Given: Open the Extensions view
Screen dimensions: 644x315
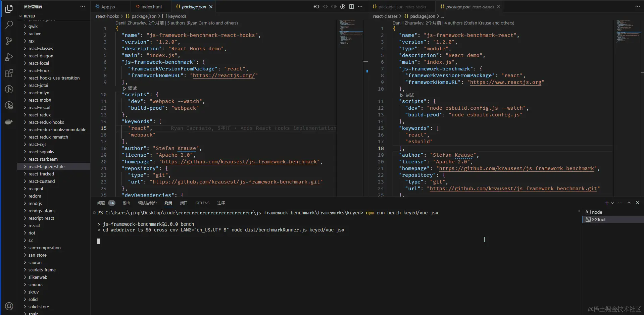Looking at the screenshot, I should point(9,73).
